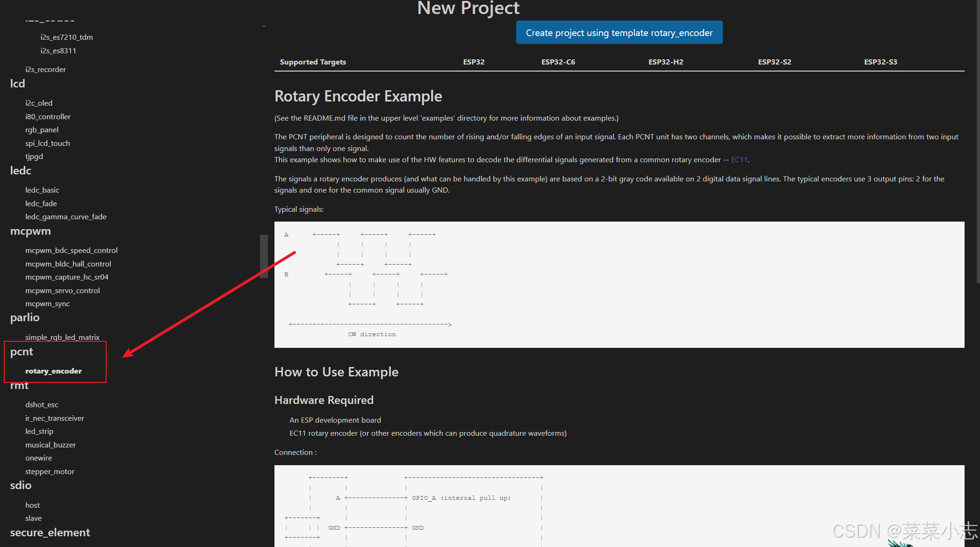Click the secure_element category heading
The image size is (980, 547).
tap(50, 533)
